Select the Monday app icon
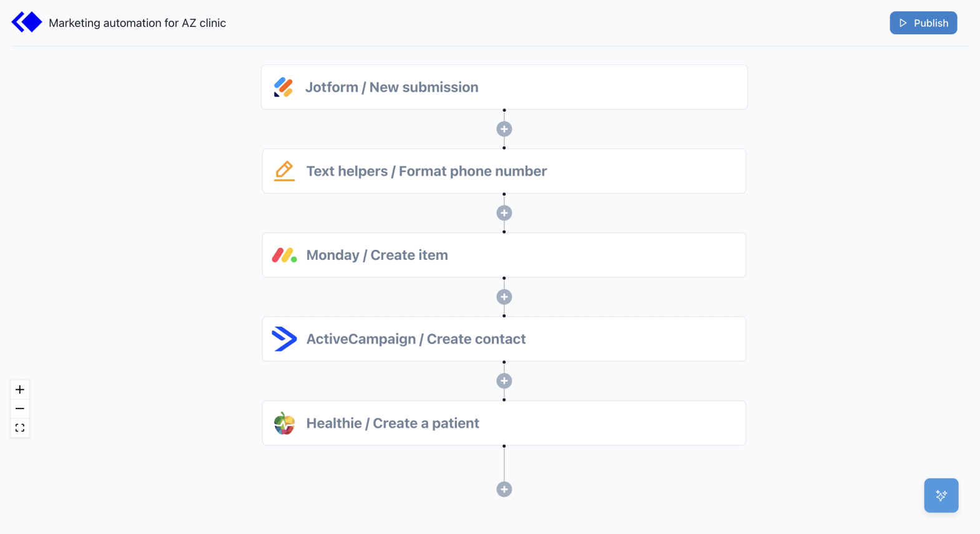 point(284,255)
